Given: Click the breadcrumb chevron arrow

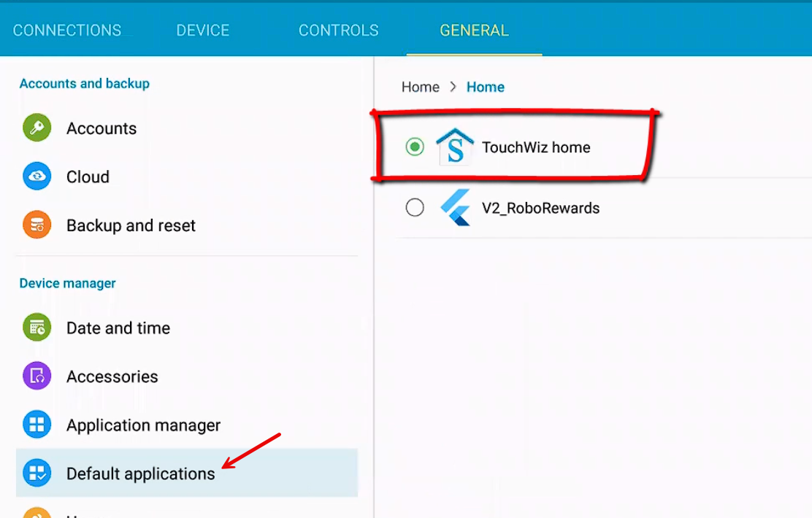Looking at the screenshot, I should 453,87.
